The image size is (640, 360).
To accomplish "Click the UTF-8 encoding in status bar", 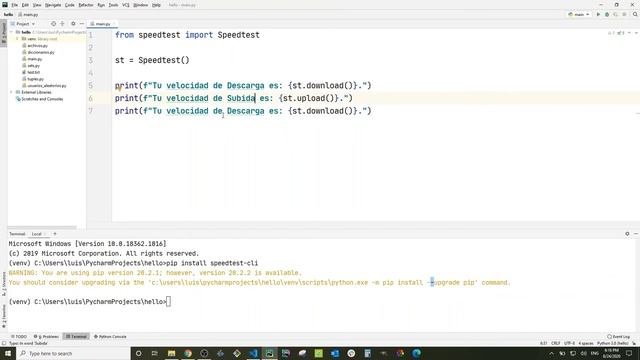I will coord(569,343).
